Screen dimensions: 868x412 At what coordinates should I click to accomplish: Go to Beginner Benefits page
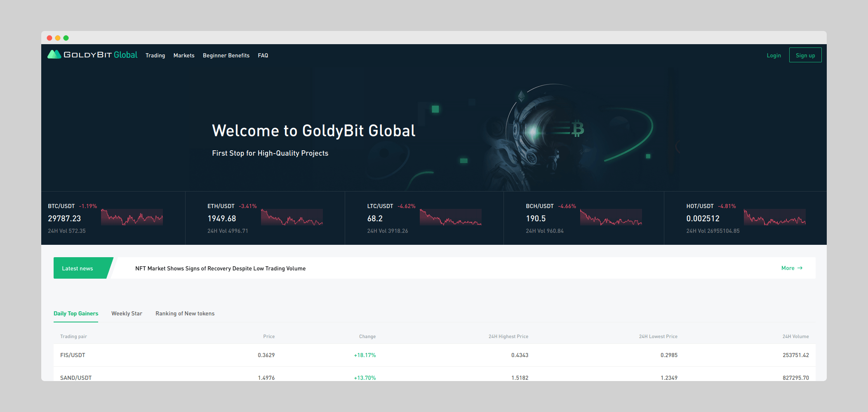tap(226, 56)
